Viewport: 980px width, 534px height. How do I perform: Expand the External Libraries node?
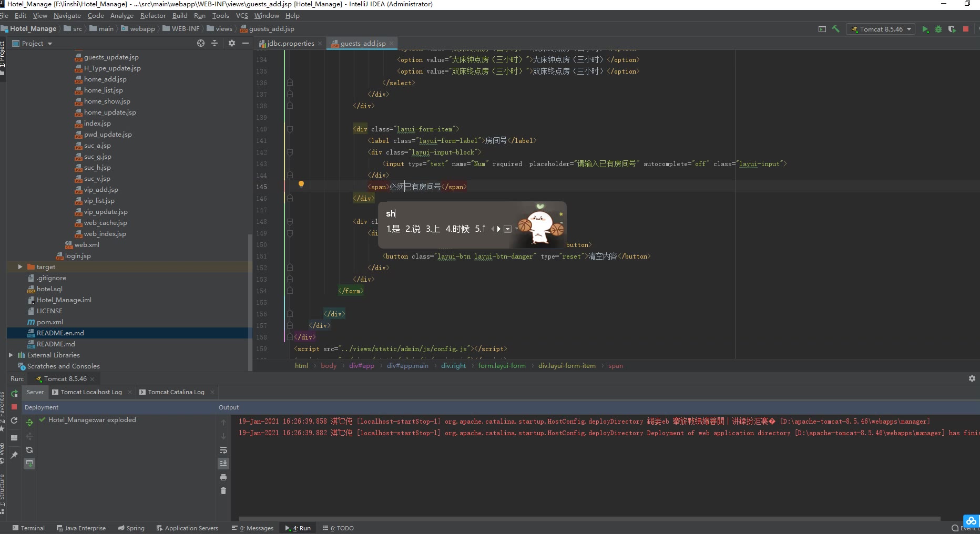[11, 355]
